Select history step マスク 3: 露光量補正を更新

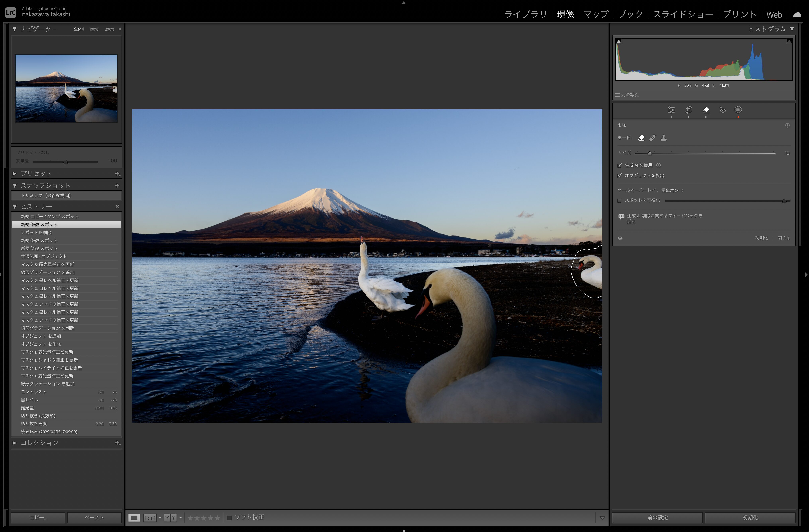(47, 264)
